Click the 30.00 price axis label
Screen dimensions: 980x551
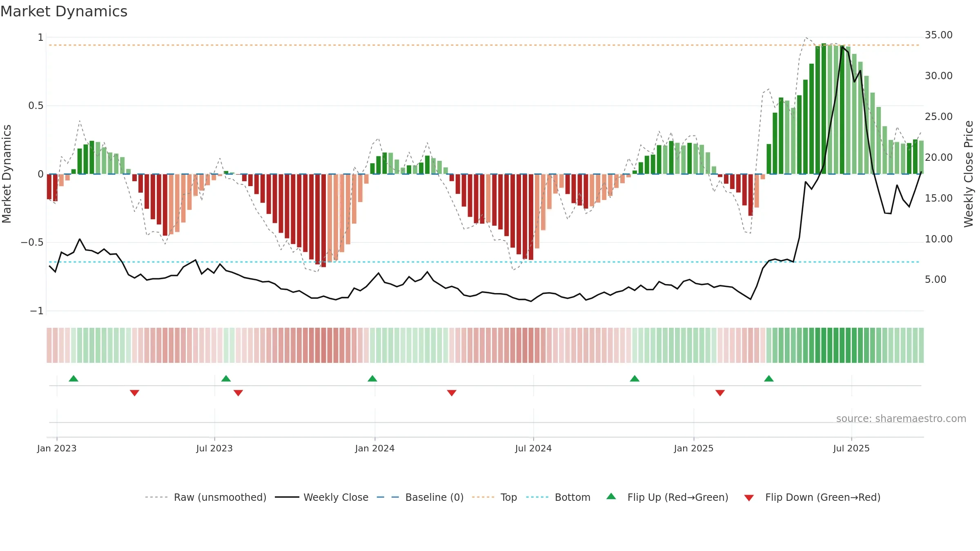point(939,76)
